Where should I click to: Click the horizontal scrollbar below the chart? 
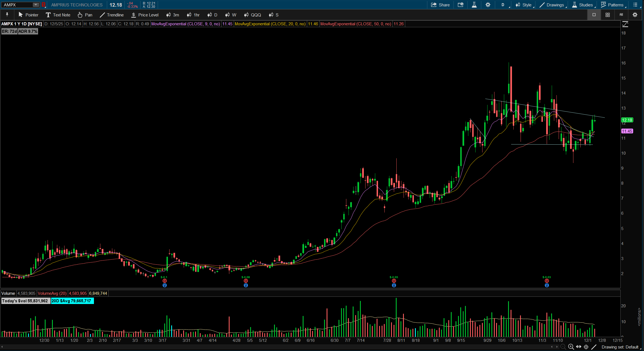click(x=278, y=347)
